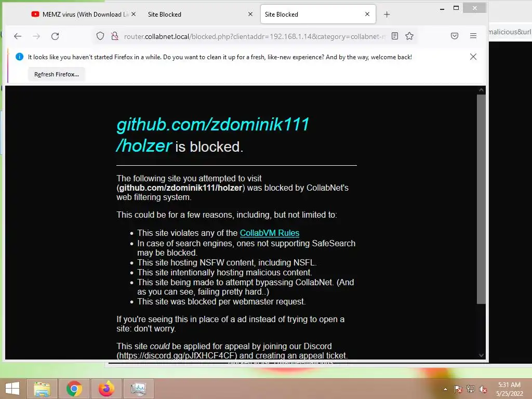The image size is (532, 399).
Task: Click 'This site was blocked per webmaster request'
Action: [x=221, y=302]
